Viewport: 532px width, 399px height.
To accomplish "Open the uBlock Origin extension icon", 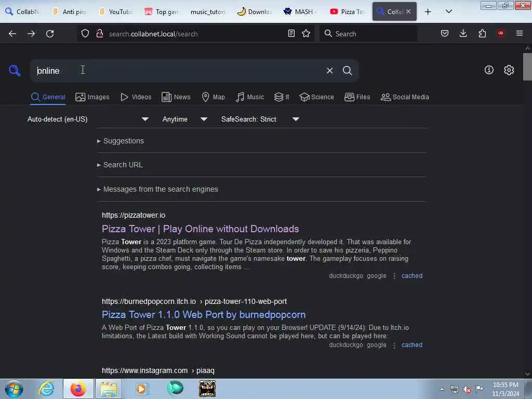I will pos(501,33).
